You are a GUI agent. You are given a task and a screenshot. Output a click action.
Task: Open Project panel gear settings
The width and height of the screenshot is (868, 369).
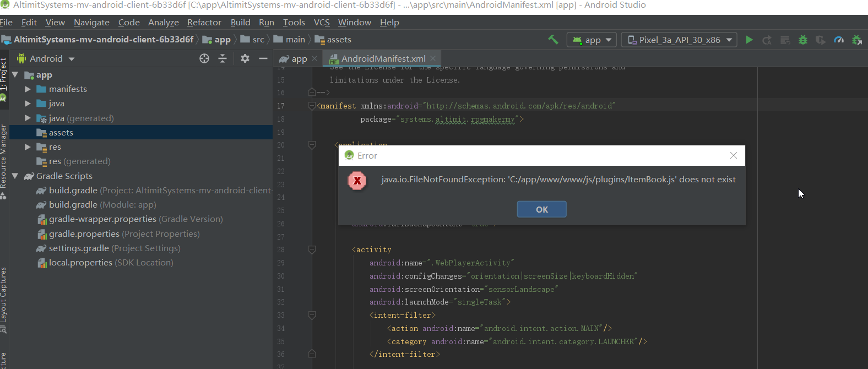245,58
